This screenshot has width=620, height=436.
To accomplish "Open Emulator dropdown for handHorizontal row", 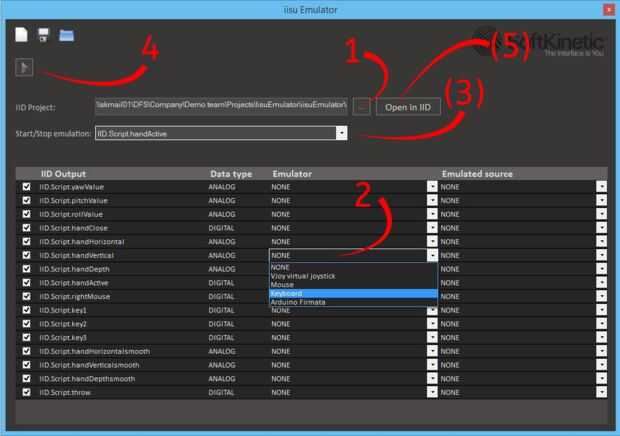I will pyautogui.click(x=432, y=242).
